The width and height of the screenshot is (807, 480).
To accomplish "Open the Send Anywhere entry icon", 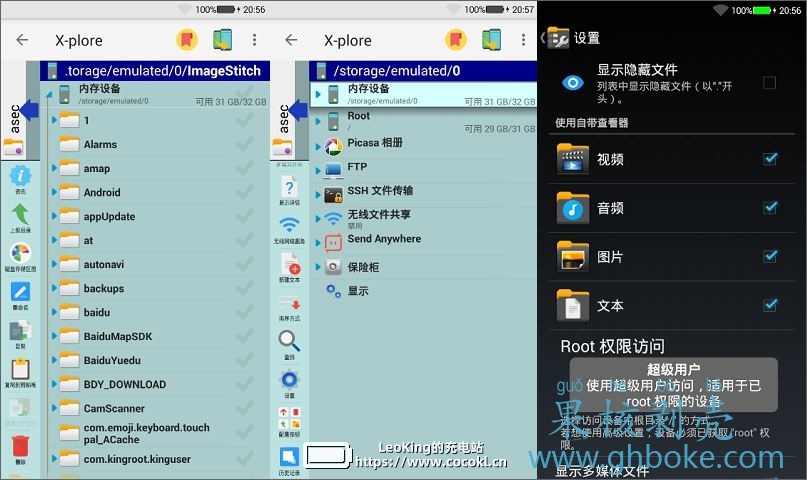I will click(x=333, y=242).
